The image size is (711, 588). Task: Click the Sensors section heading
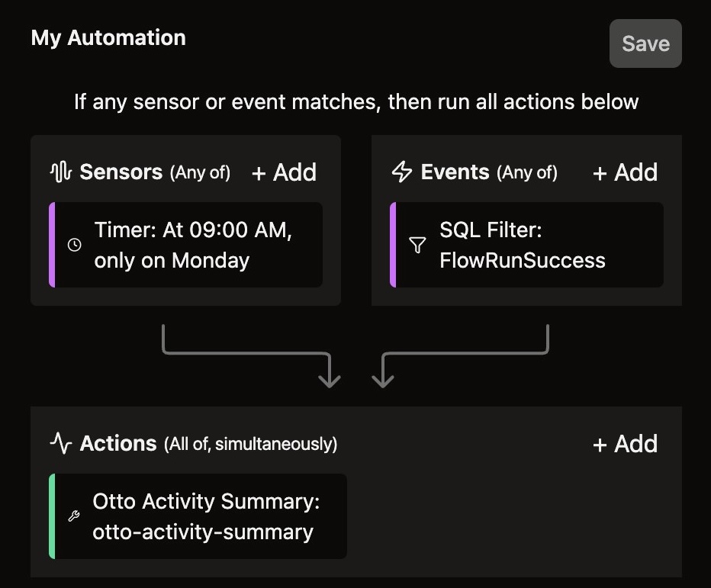point(121,172)
